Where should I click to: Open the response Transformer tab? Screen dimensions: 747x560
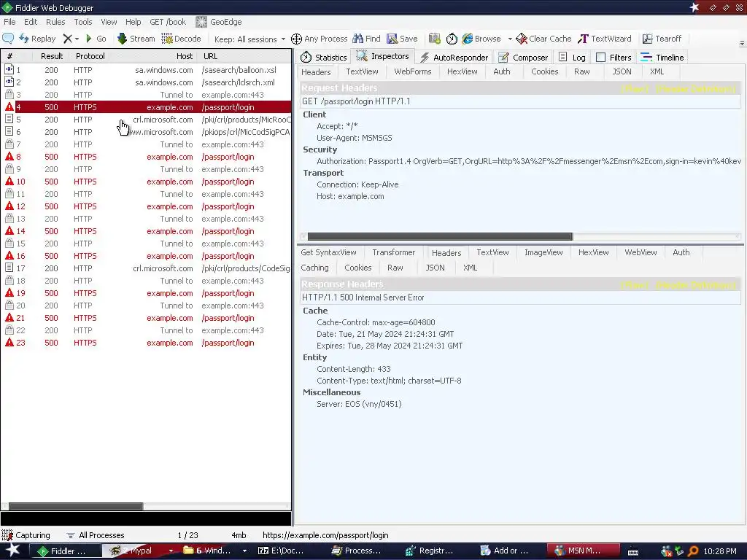point(393,252)
